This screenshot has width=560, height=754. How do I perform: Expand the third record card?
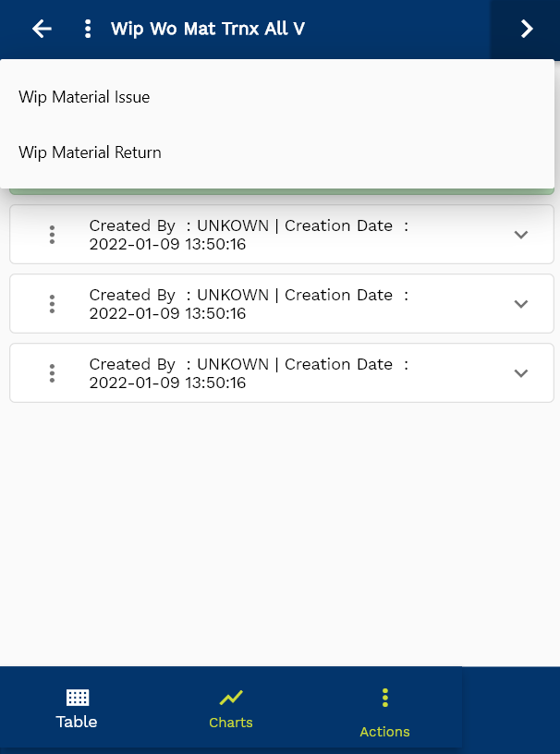tap(521, 373)
